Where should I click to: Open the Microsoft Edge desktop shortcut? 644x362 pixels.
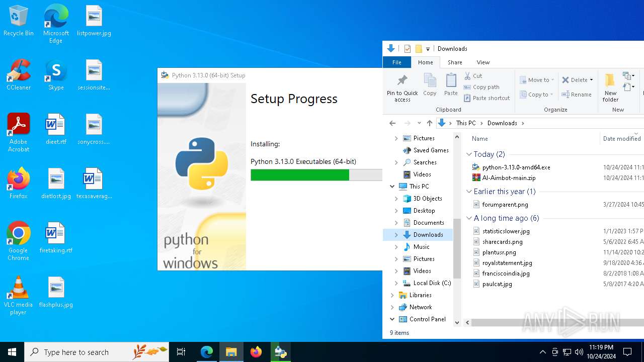(x=56, y=24)
